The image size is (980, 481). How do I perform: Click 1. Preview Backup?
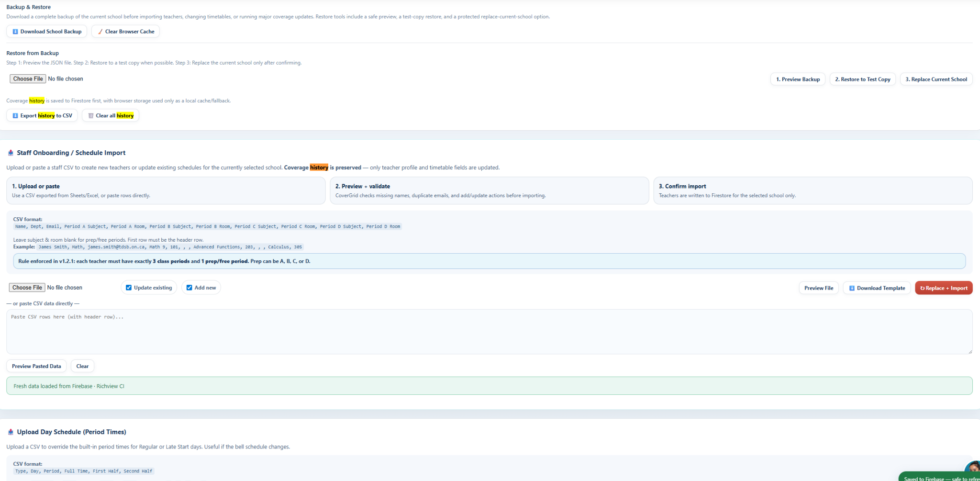pos(798,79)
